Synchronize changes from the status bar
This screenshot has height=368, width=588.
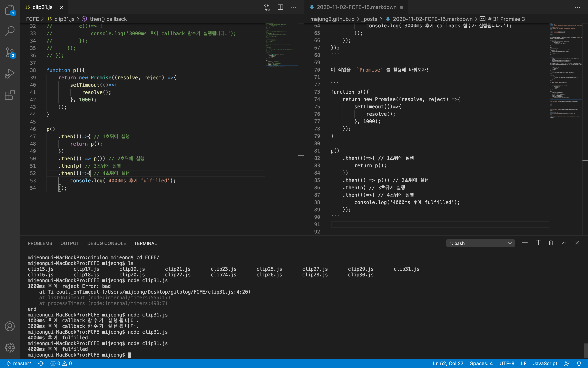(x=41, y=363)
